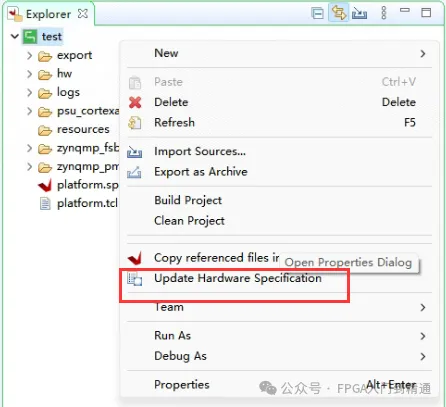Expand the hw folder
Viewport: 446px width, 407px height.
pyautogui.click(x=30, y=74)
